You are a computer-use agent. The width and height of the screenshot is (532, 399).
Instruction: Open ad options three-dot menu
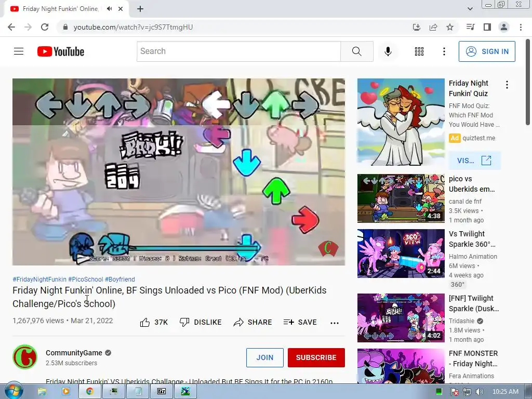pos(507,85)
